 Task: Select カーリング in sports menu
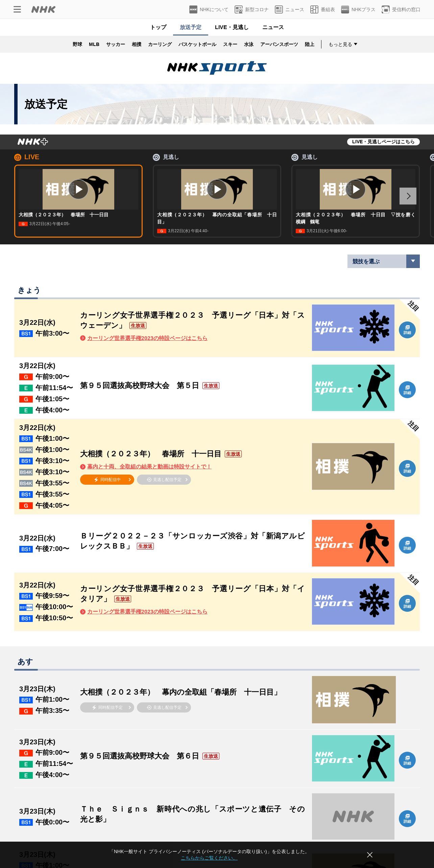click(160, 44)
